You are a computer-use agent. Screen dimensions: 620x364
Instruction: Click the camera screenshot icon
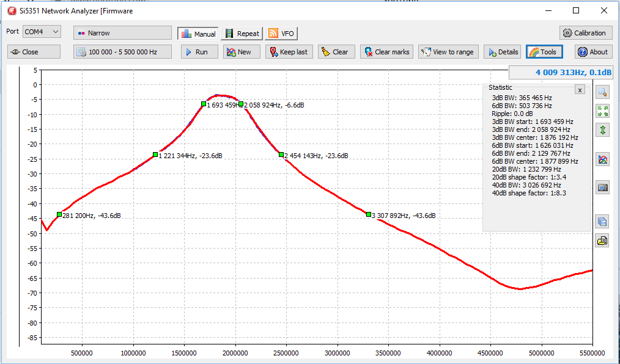tap(602, 187)
